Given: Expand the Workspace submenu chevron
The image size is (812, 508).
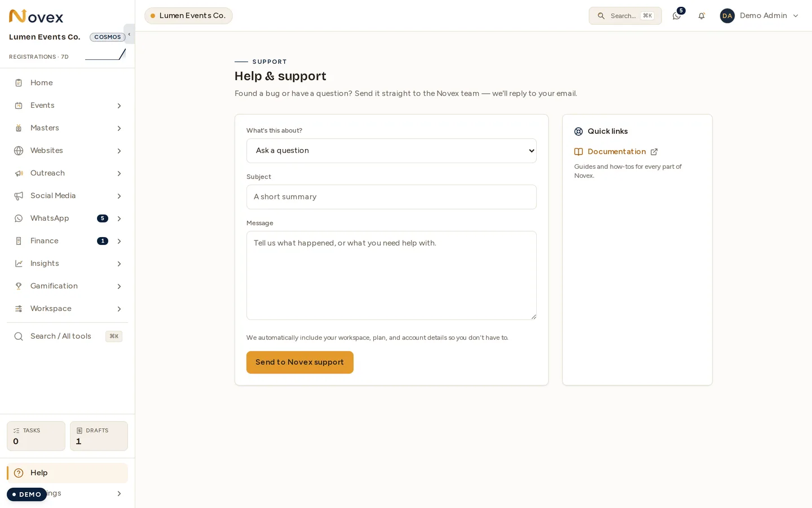Looking at the screenshot, I should (x=119, y=309).
